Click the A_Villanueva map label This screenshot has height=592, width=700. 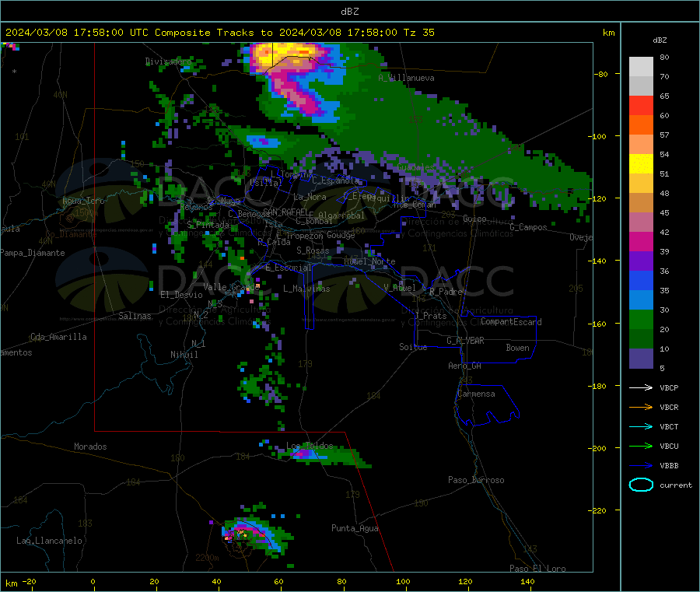click(x=406, y=78)
